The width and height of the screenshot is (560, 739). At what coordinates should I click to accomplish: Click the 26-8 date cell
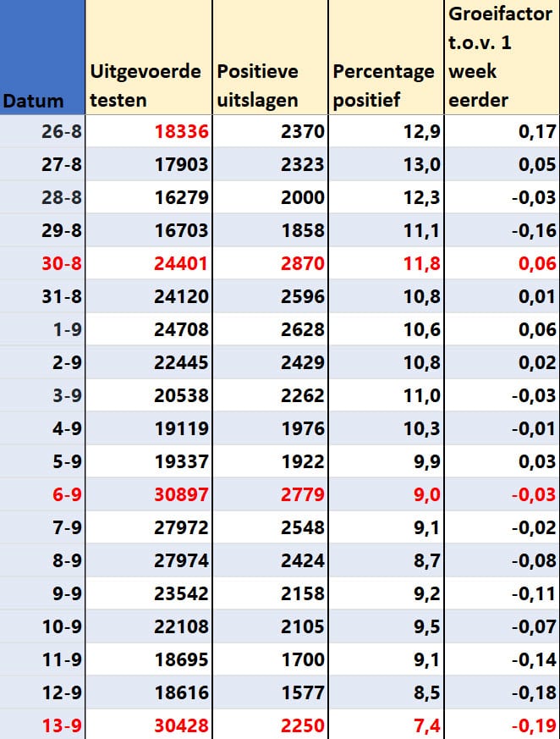click(42, 131)
